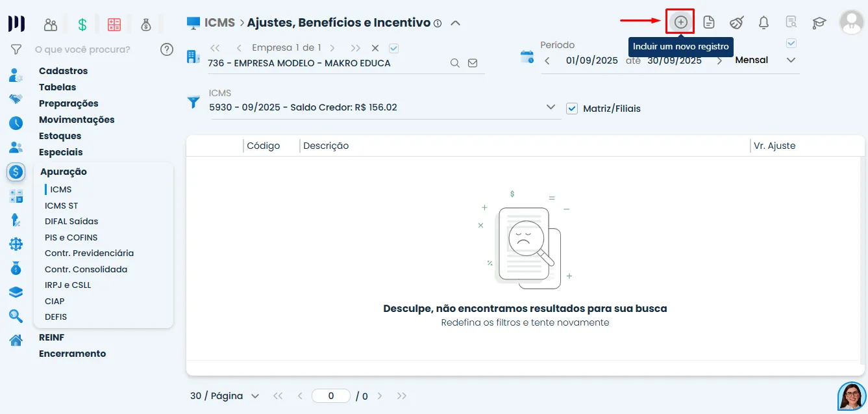Select the broom cleanup icon in top bar
The width and height of the screenshot is (868, 414).
click(x=736, y=21)
